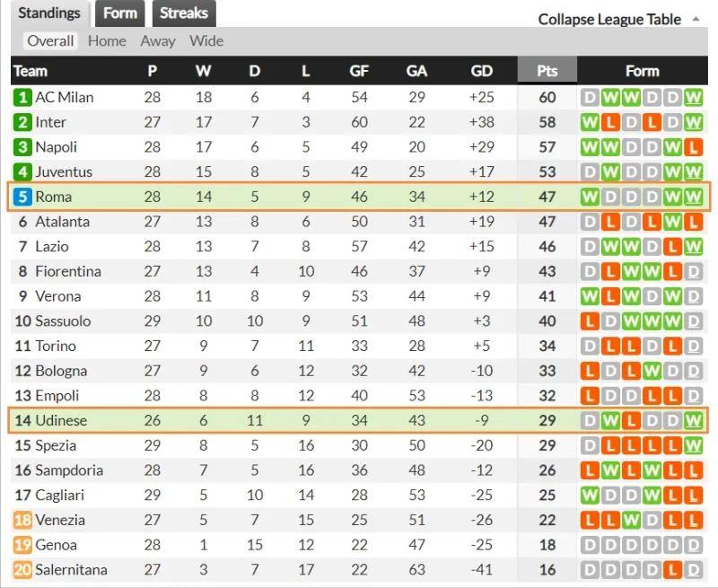Sort the table by GD column
Screen dimensions: 718x588
[481, 71]
